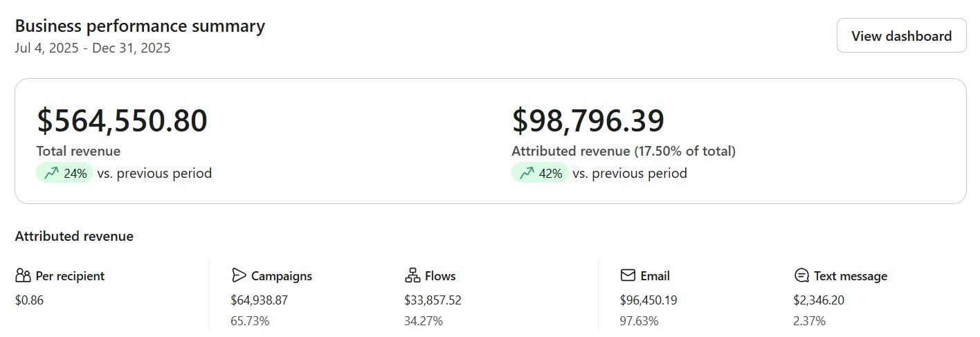
Task: Click the Flows label
Action: [x=441, y=275]
